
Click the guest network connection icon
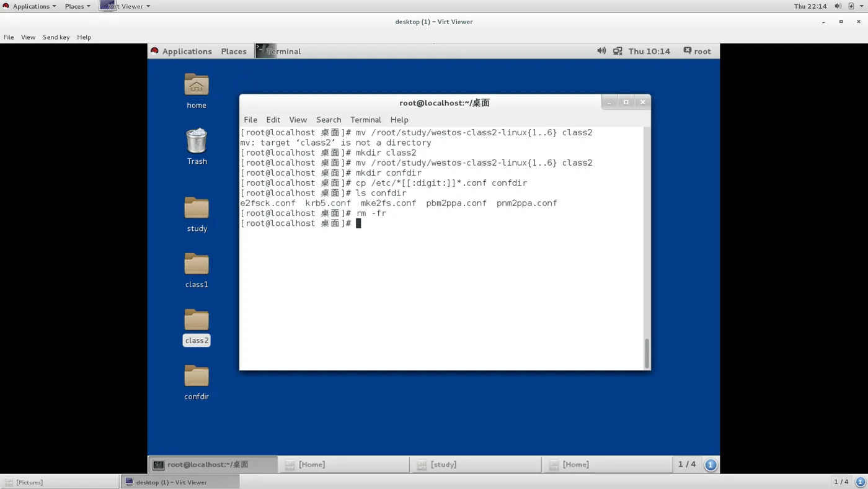618,51
